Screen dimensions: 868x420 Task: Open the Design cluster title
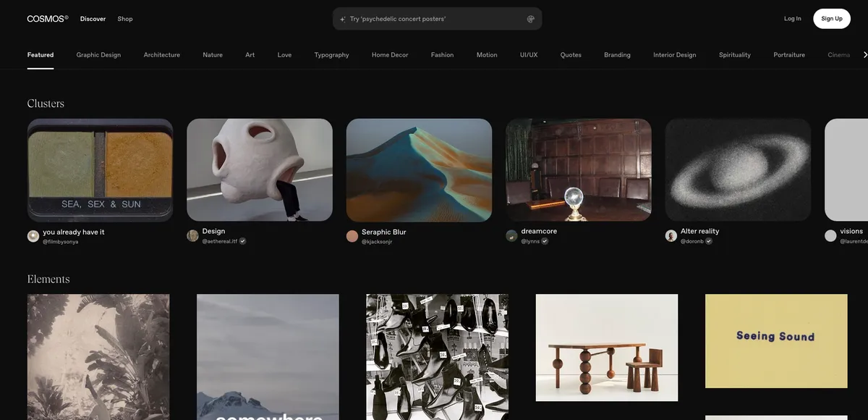(214, 231)
